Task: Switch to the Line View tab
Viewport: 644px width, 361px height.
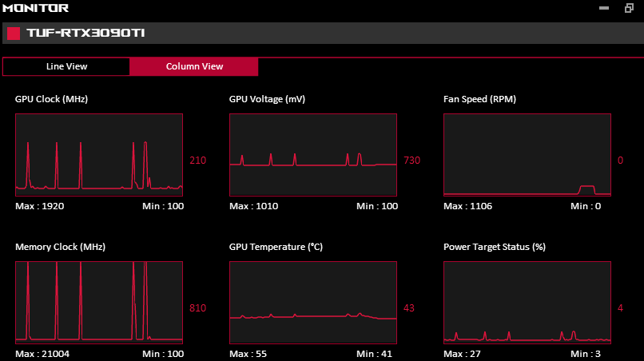Action: (x=66, y=66)
